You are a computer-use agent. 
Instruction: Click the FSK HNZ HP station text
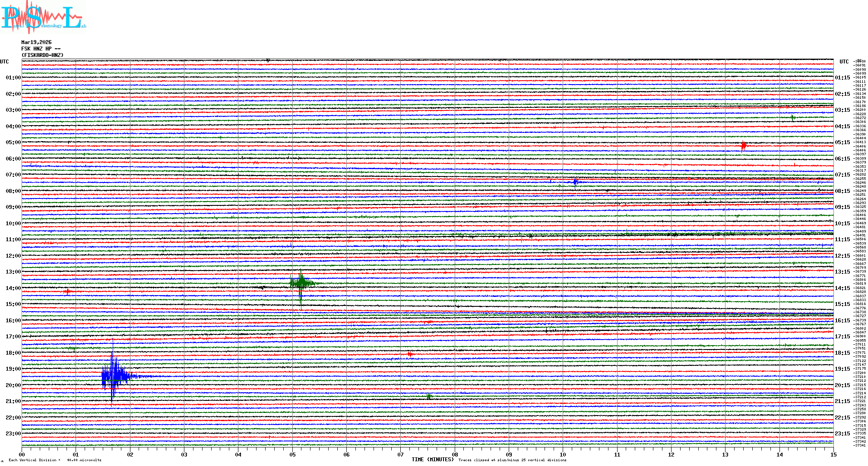click(41, 49)
